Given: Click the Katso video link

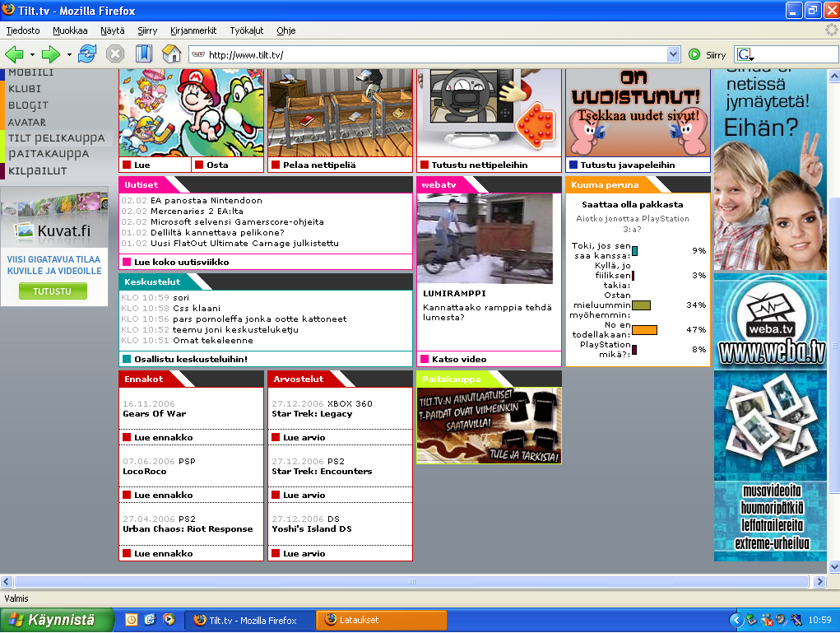Looking at the screenshot, I should [459, 359].
